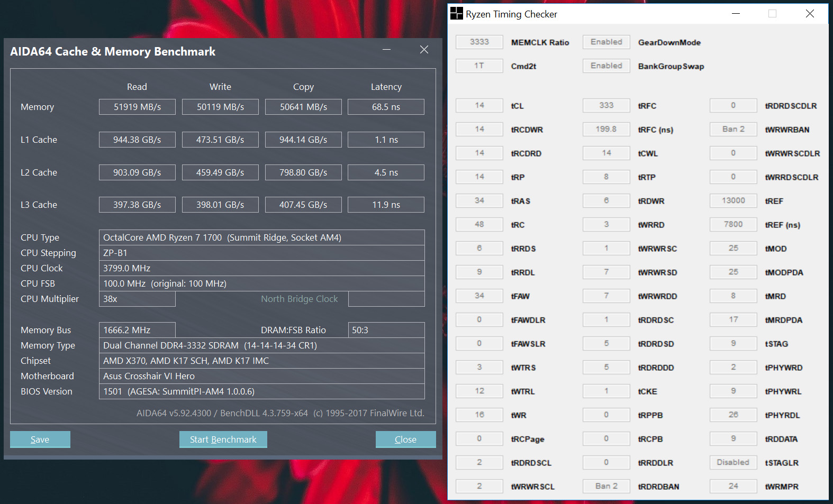Image resolution: width=833 pixels, height=504 pixels.
Task: Click the tWR value 16 field
Action: point(479,415)
